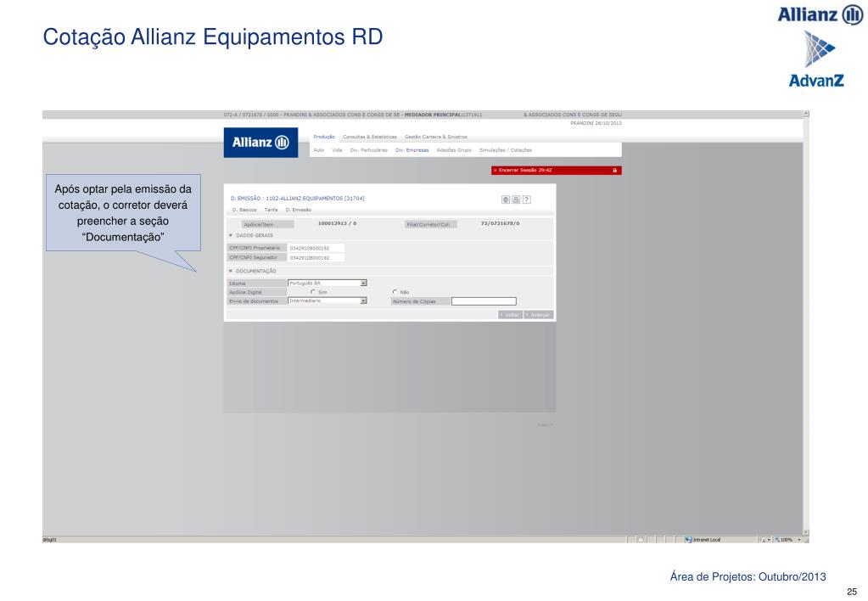Collapse the DADOS GERAIS section

231,235
